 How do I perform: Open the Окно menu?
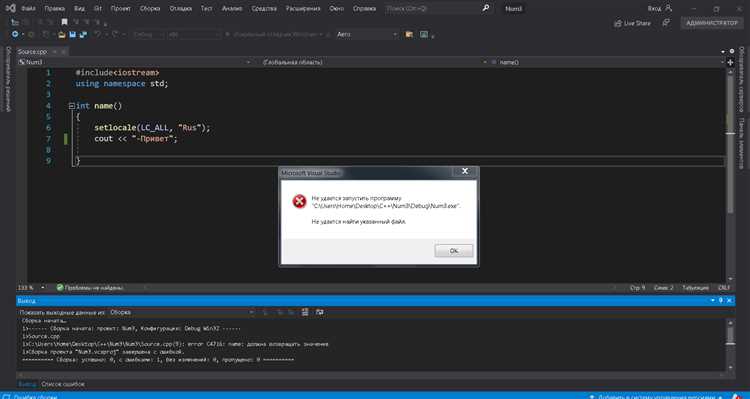click(x=337, y=9)
